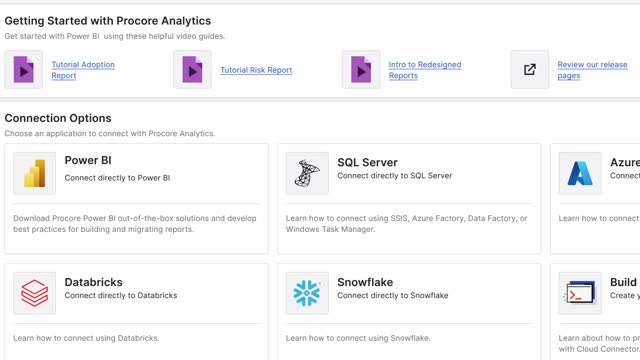Viewport: 640px width, 360px height.
Task: Click 'Choose an application to connect' subtitle
Action: 110,133
